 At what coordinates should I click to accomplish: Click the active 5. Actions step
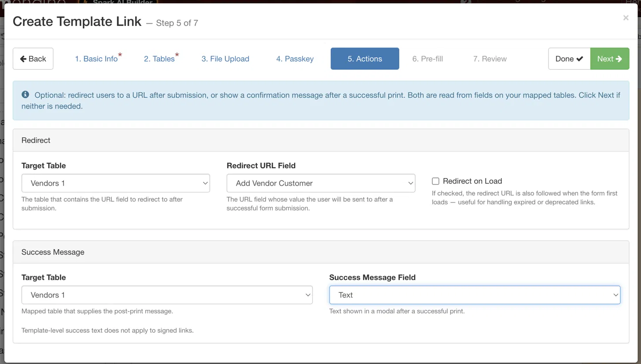[x=365, y=59]
